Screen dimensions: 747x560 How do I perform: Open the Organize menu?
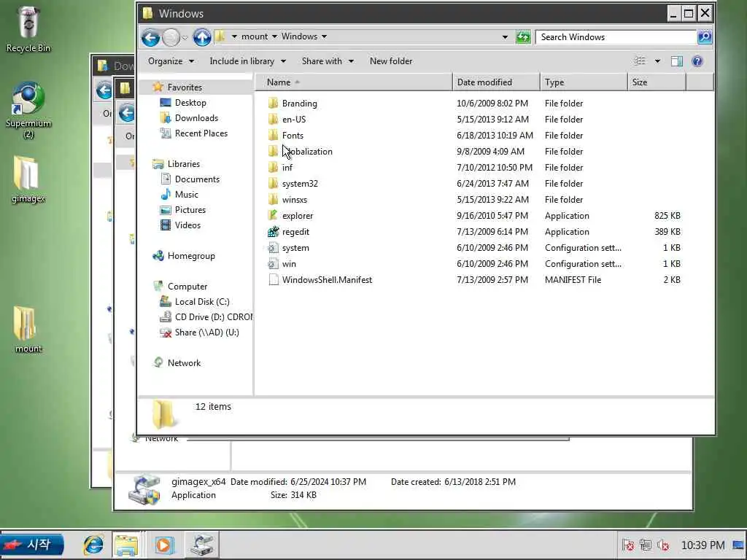[171, 61]
